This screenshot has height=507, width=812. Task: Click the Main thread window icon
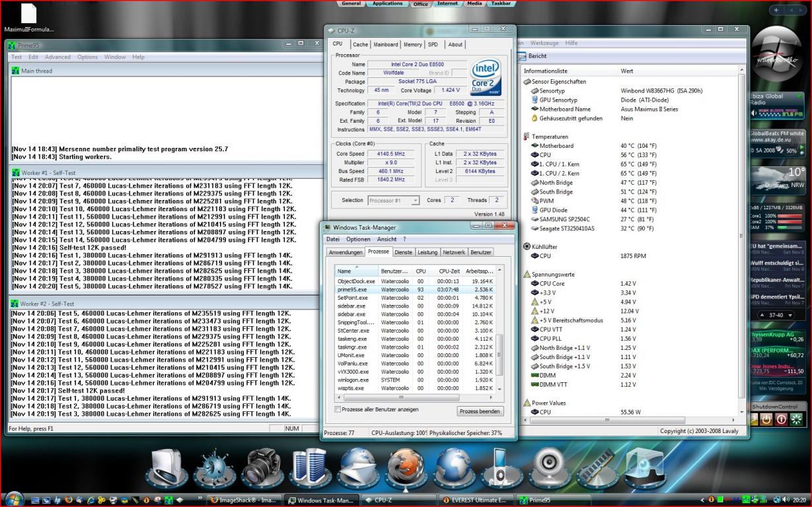tap(15, 71)
